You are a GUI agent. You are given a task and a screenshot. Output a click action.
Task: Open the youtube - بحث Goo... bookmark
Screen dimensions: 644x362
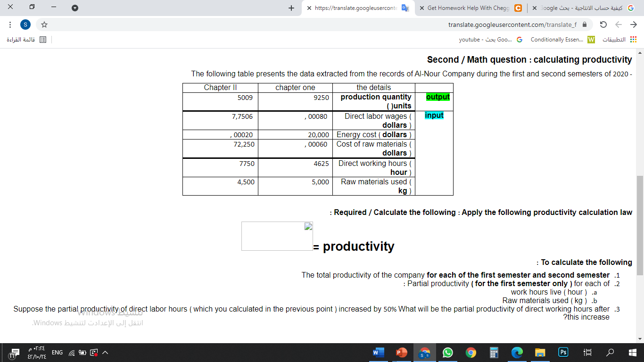point(491,40)
